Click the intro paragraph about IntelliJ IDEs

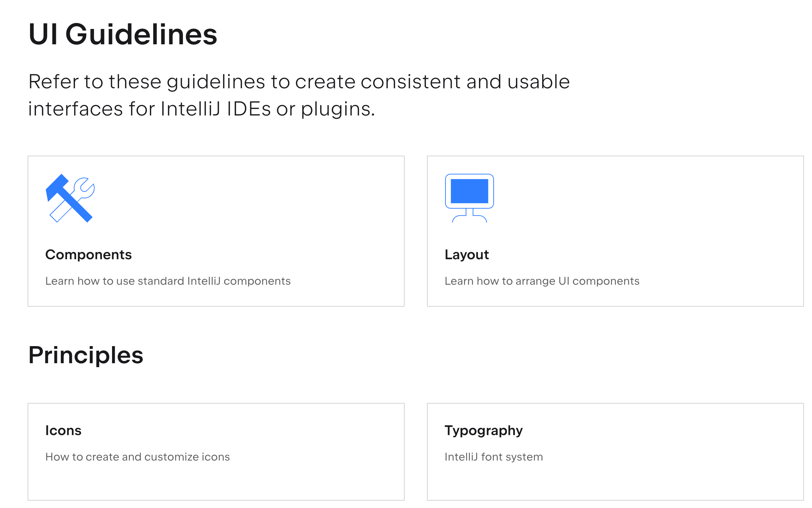299,95
